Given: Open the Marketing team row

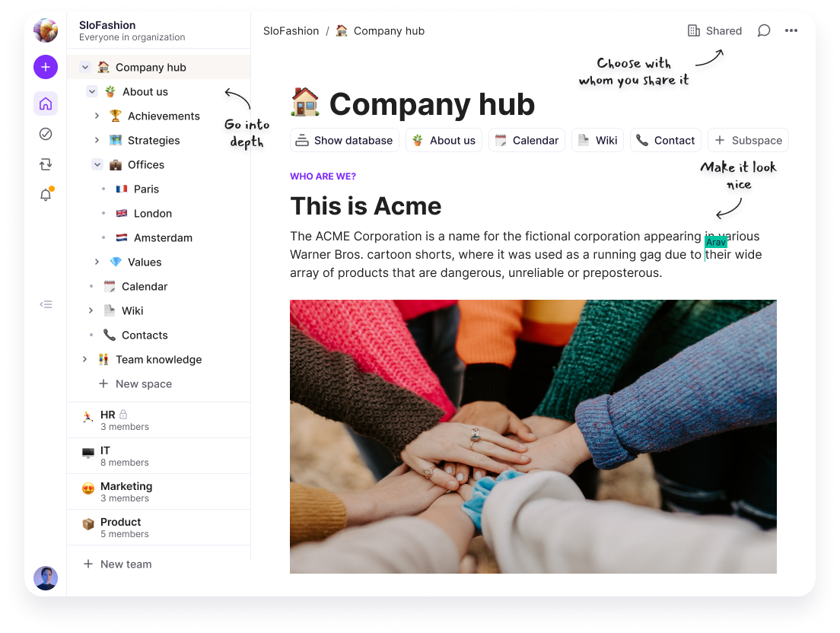Looking at the screenshot, I should coord(158,491).
